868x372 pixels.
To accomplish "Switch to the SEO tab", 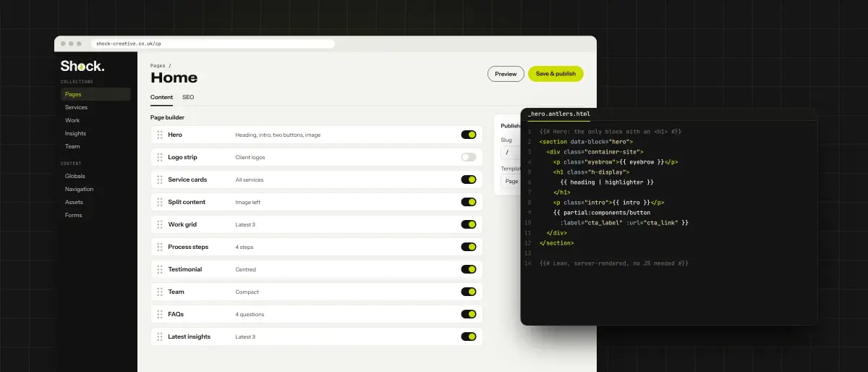I will point(188,97).
